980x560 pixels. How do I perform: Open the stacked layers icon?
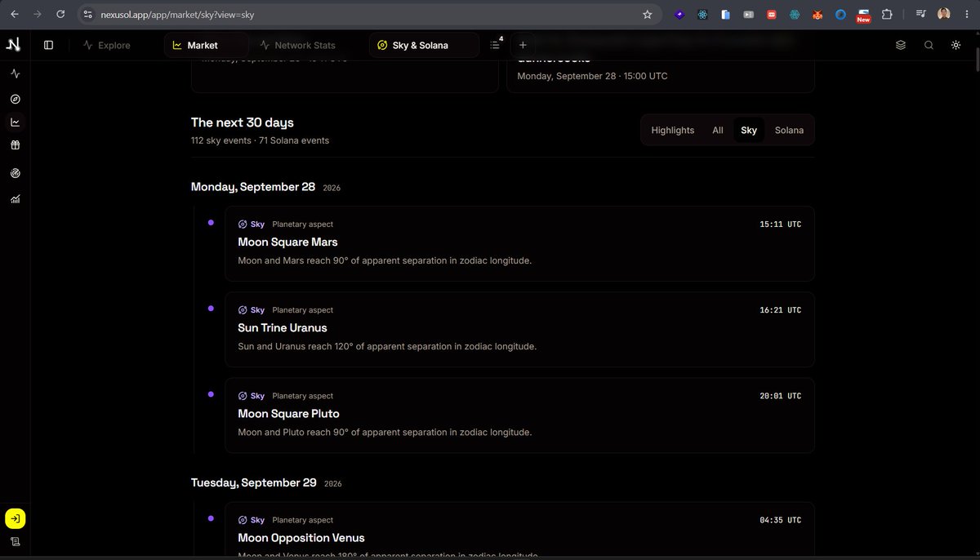tap(901, 45)
